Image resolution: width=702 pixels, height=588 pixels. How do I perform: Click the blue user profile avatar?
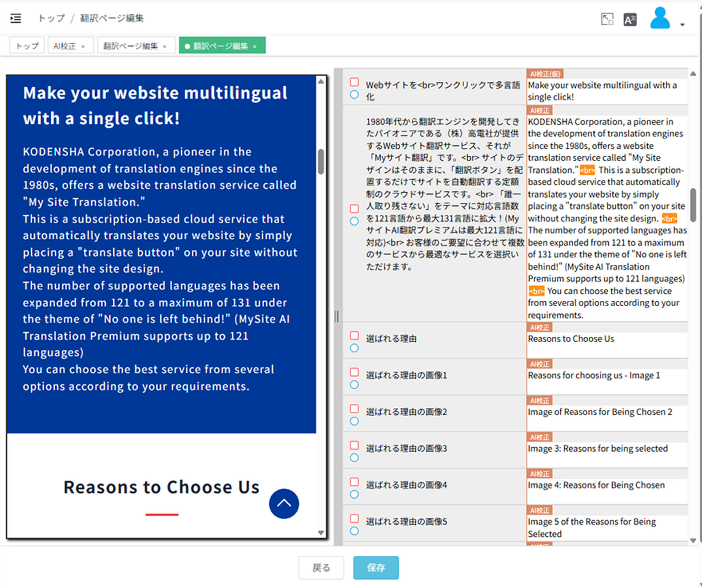660,18
